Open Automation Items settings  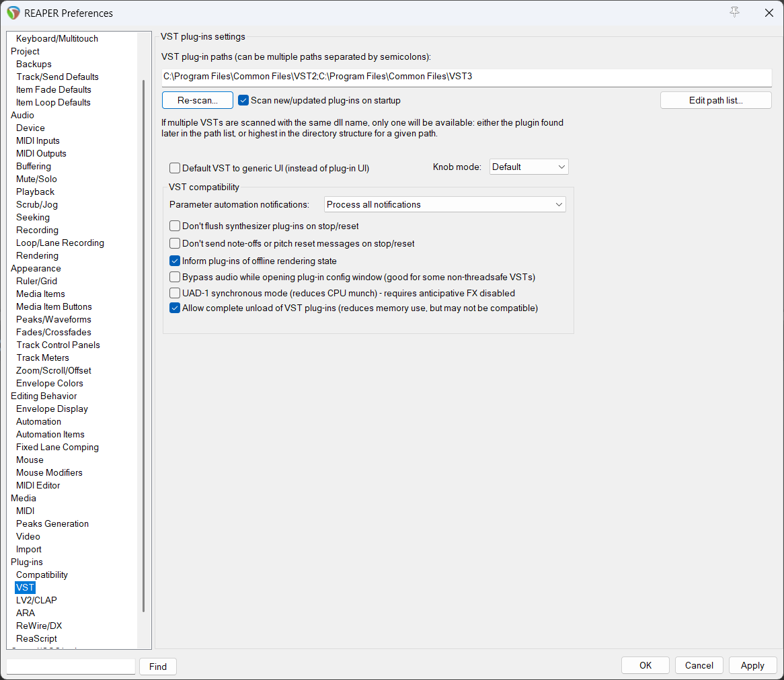click(50, 434)
